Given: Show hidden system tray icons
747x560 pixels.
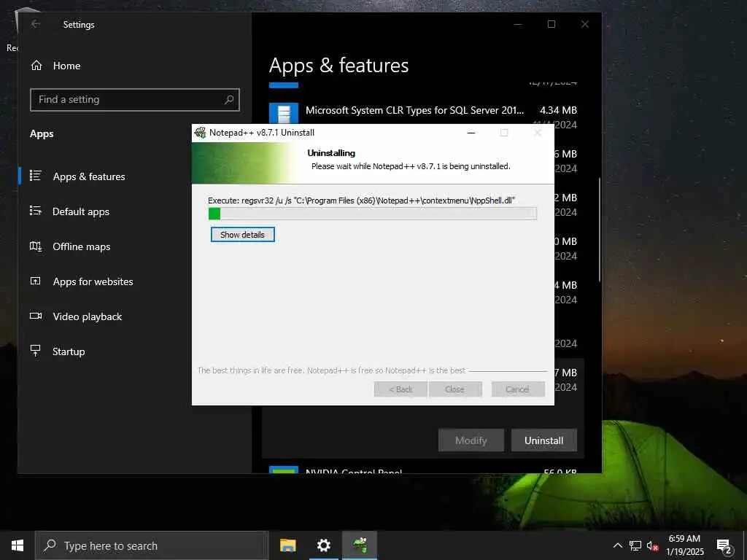Looking at the screenshot, I should pos(617,545).
